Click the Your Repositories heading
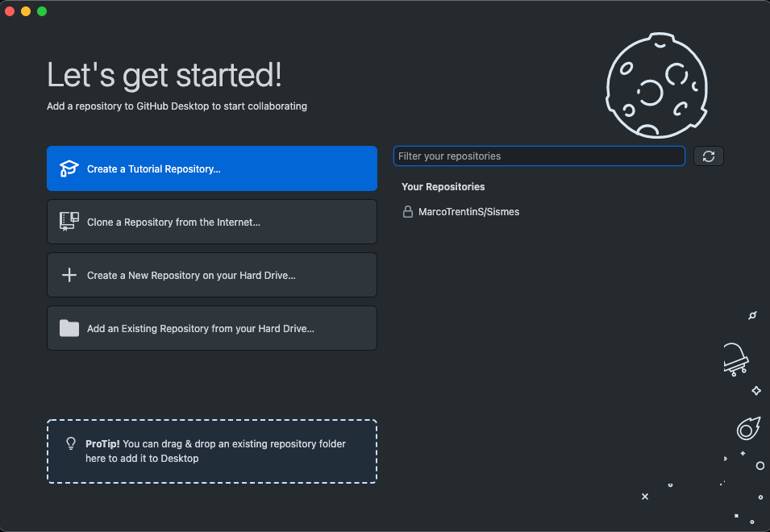Viewport: 770px width, 532px height. (443, 186)
